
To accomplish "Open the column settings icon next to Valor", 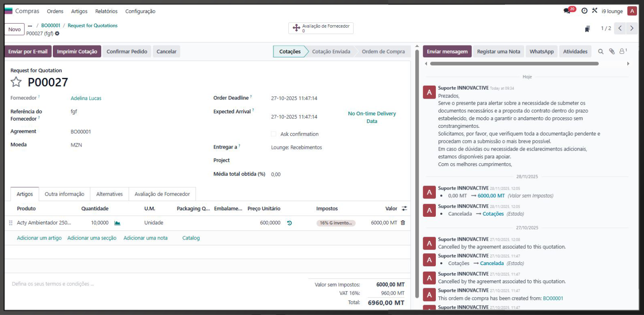I will pyautogui.click(x=404, y=208).
